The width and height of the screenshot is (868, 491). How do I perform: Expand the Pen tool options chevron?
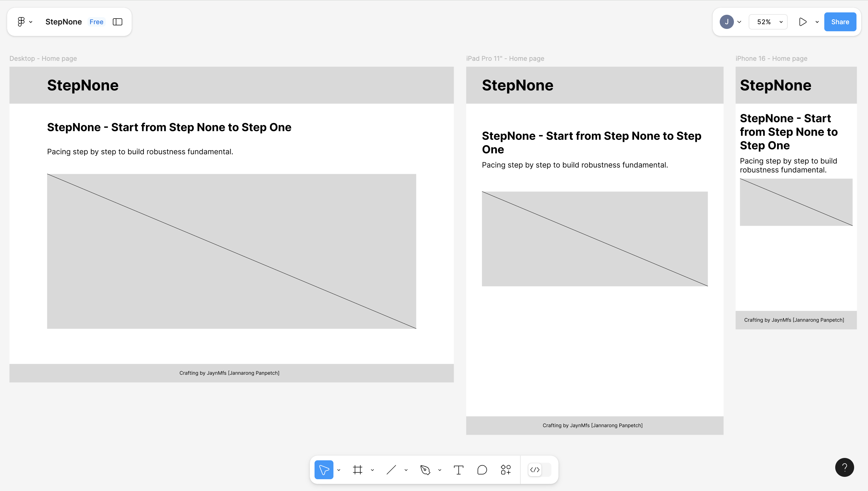(440, 470)
